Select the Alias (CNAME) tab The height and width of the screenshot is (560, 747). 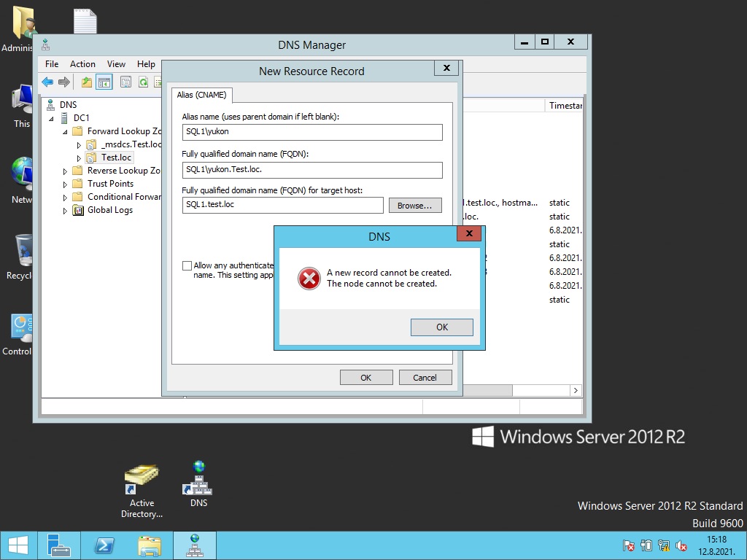pos(201,95)
